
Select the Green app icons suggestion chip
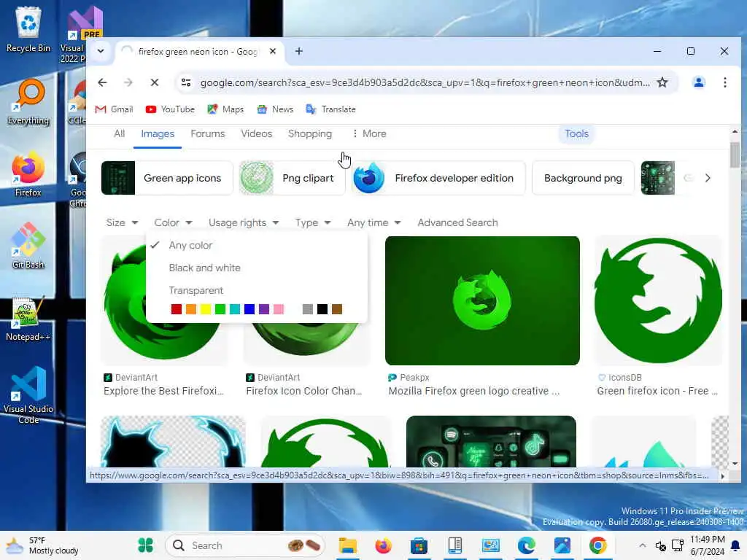[167, 178]
